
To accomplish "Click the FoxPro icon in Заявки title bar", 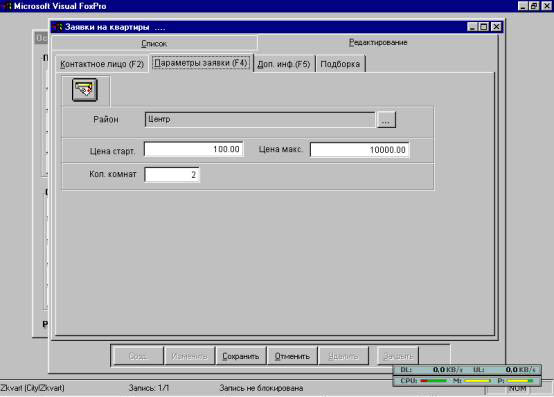I will tap(57, 27).
